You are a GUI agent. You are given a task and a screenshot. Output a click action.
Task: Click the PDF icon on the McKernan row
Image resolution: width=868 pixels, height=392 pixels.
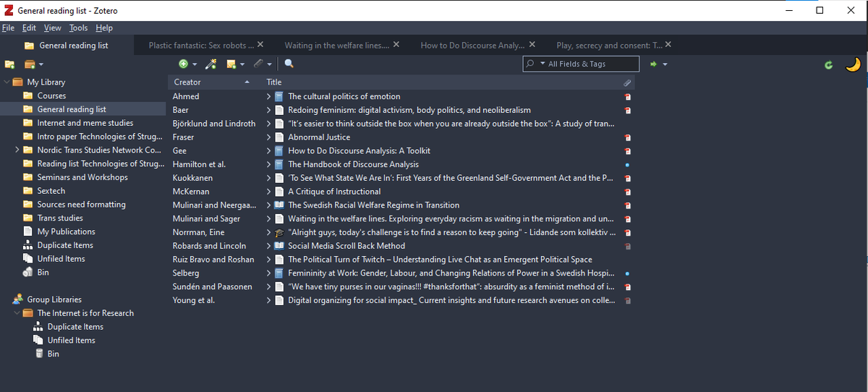pos(627,192)
